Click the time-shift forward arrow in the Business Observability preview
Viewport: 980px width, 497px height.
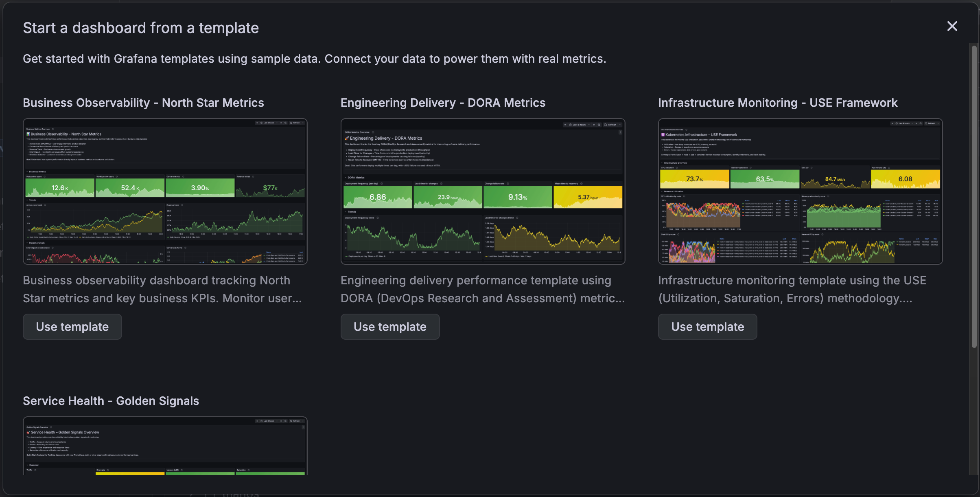point(282,123)
